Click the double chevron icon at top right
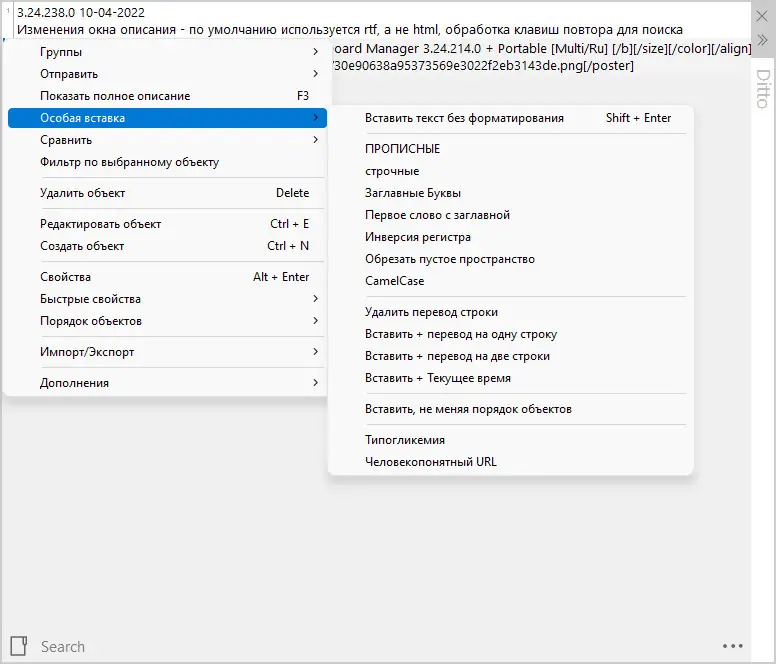This screenshot has height=664, width=776. pos(763,39)
